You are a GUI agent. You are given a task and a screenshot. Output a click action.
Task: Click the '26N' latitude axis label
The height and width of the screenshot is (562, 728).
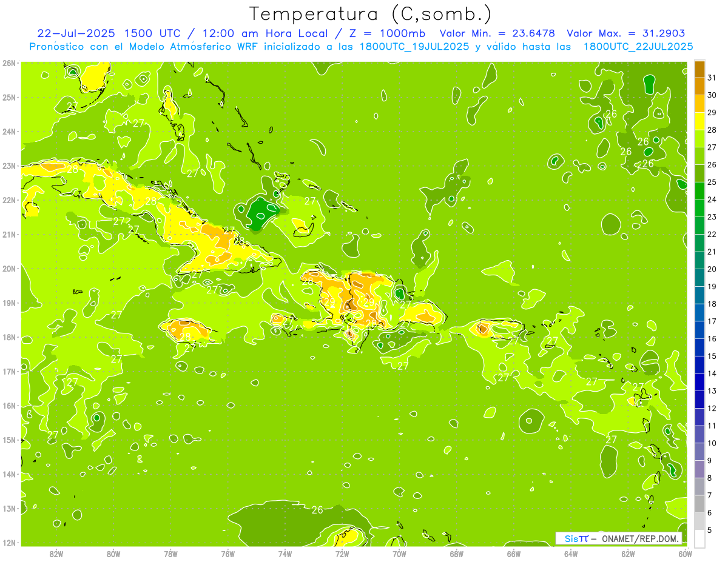click(x=9, y=63)
